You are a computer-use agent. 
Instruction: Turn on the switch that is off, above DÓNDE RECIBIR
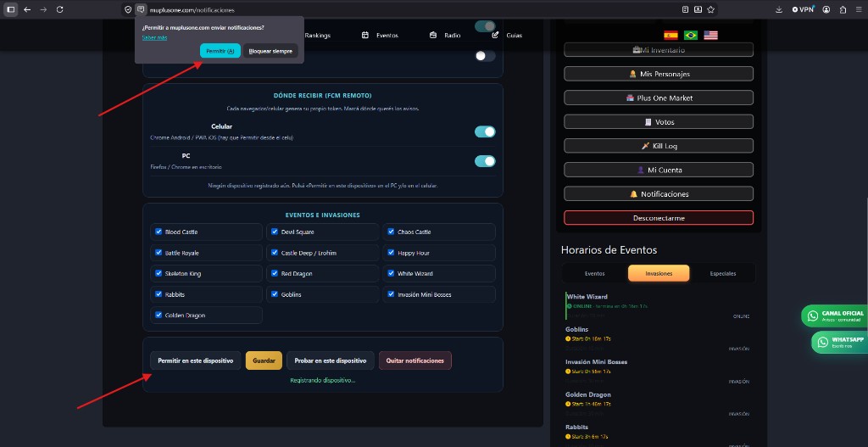point(485,56)
